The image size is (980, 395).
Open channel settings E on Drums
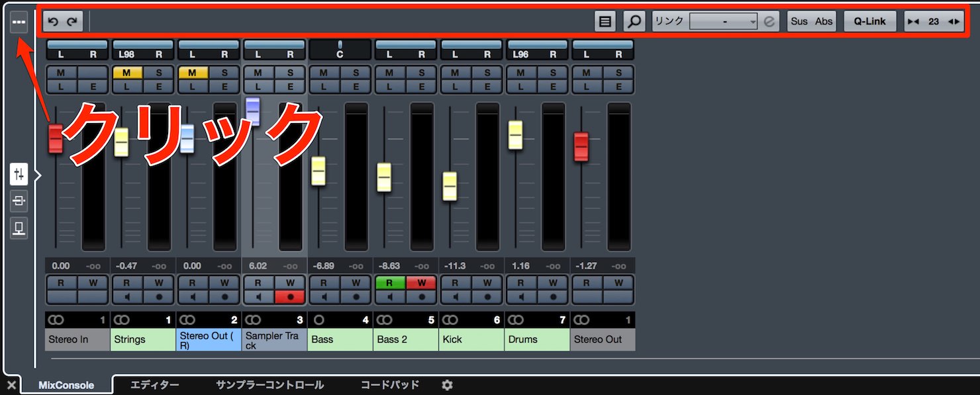[552, 87]
